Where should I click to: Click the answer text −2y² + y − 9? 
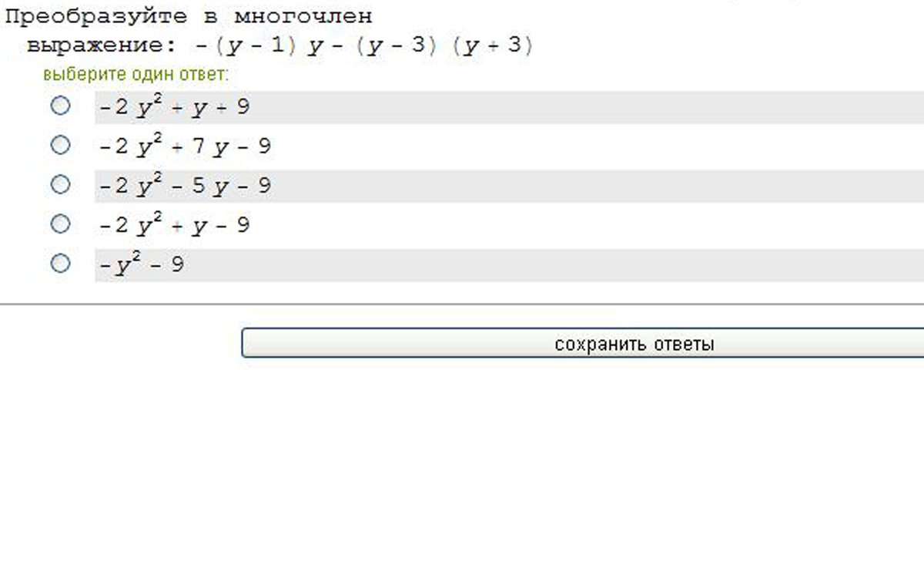[x=174, y=226]
